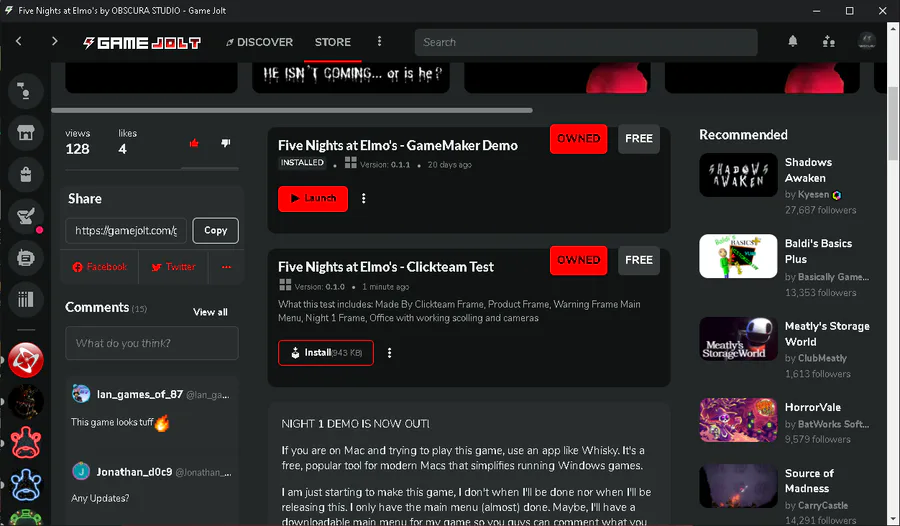Open the quests sidebar icon with red dot
Image resolution: width=900 pixels, height=526 pixels.
click(25, 216)
